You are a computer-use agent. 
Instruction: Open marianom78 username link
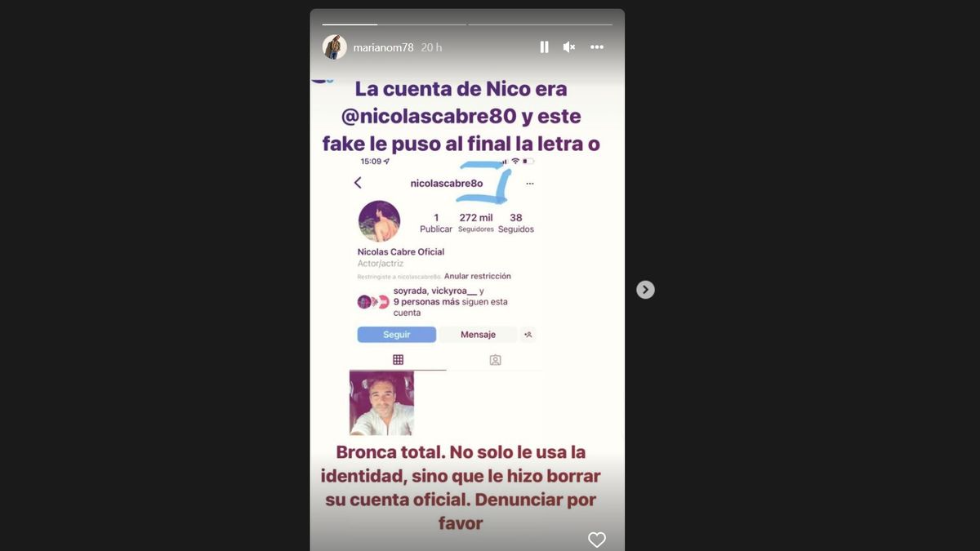[x=384, y=47]
